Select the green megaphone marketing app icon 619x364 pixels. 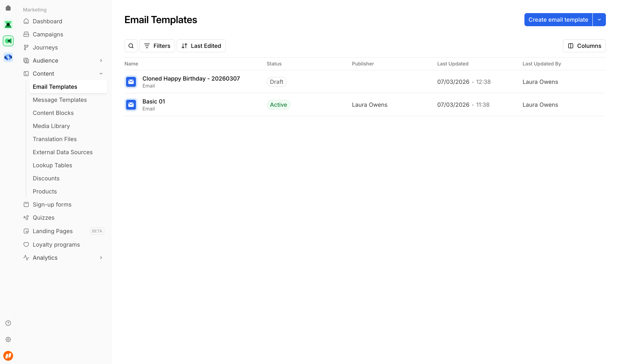click(8, 41)
